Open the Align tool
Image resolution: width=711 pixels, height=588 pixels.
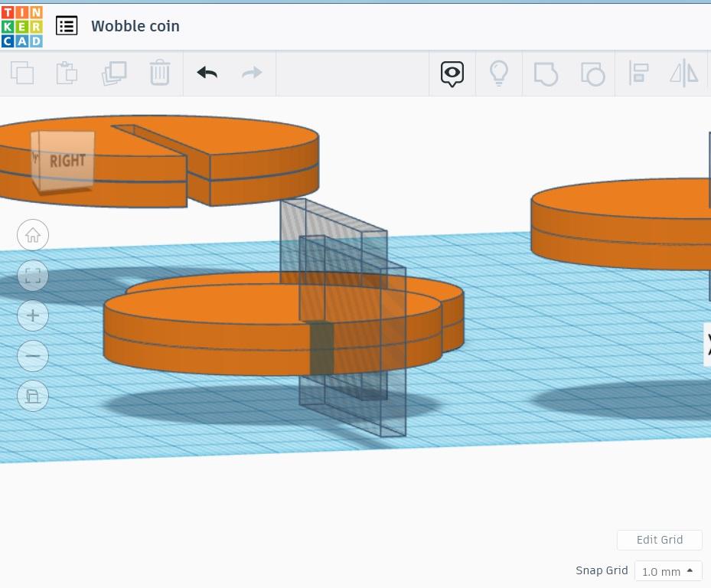tap(638, 73)
